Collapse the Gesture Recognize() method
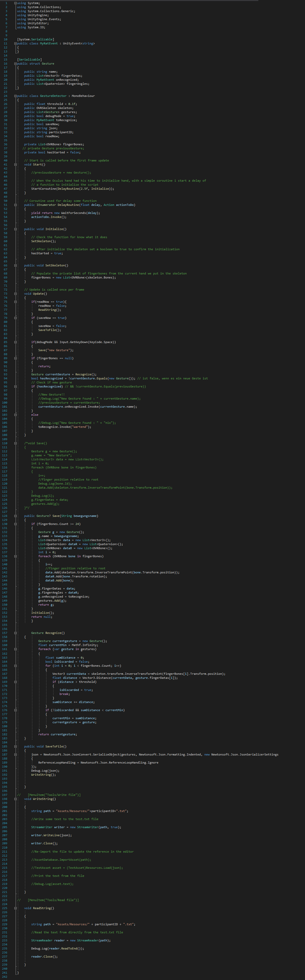This screenshot has width=305, height=980. pos(16,633)
